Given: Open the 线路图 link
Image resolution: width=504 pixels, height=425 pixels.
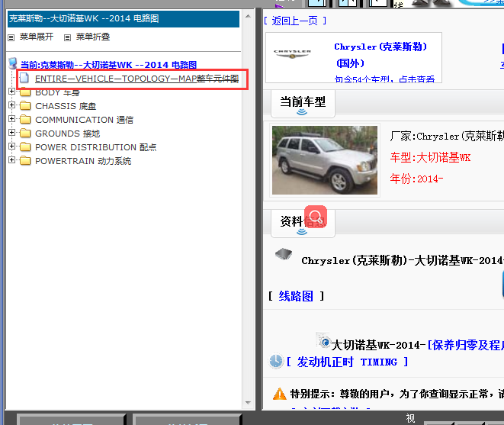Looking at the screenshot, I should [296, 296].
